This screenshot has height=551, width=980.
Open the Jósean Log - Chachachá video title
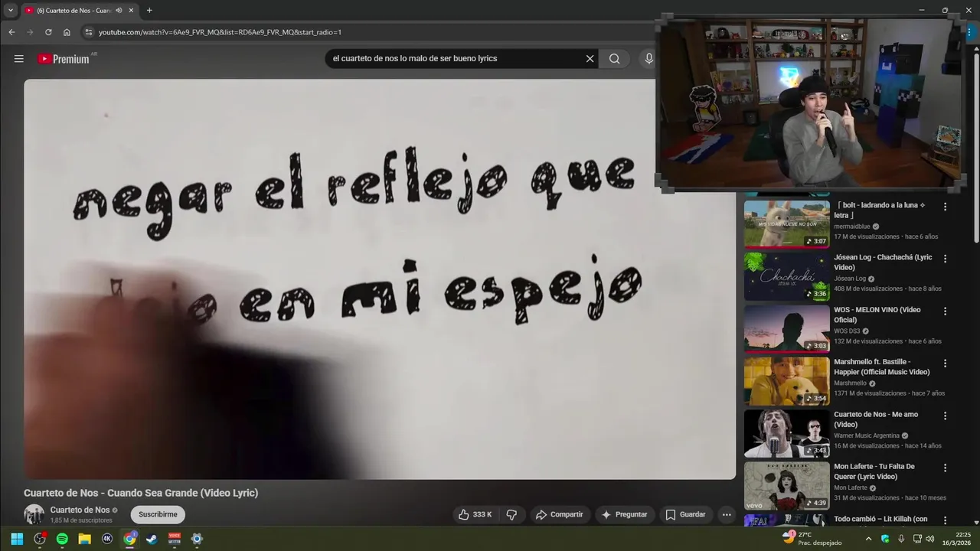[x=883, y=262]
